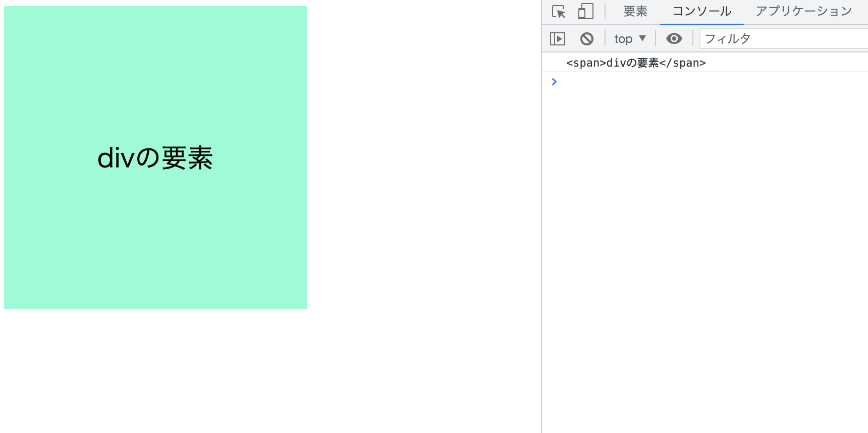Clear the console with the ban icon
Image resolution: width=868 pixels, height=433 pixels.
pyautogui.click(x=587, y=39)
